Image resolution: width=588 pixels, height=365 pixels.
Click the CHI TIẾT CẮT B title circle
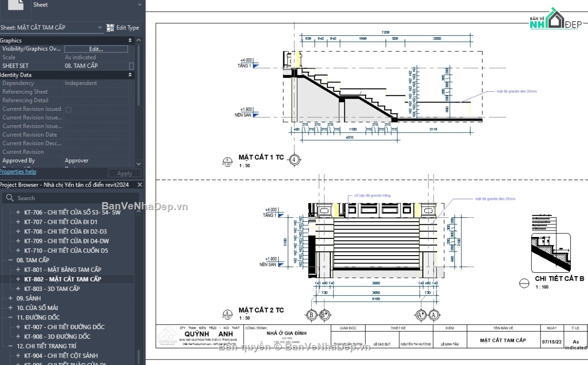pyautogui.click(x=525, y=283)
